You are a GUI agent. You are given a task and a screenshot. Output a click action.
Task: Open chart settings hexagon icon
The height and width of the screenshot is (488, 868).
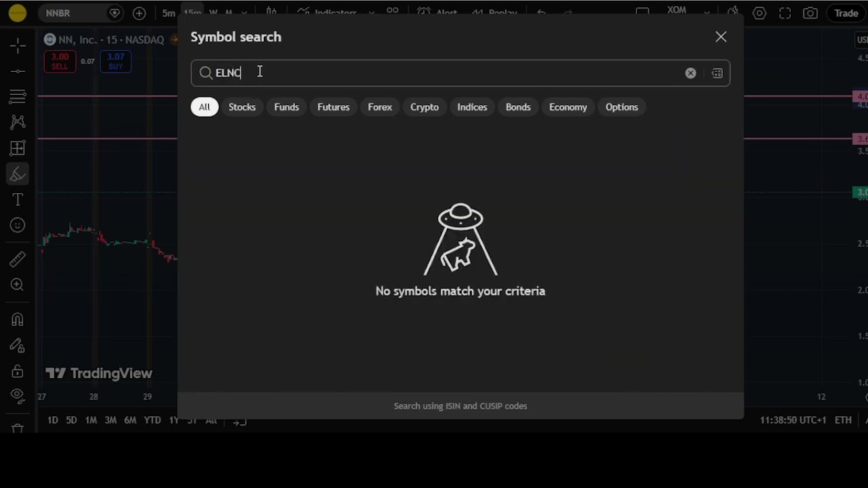[759, 13]
